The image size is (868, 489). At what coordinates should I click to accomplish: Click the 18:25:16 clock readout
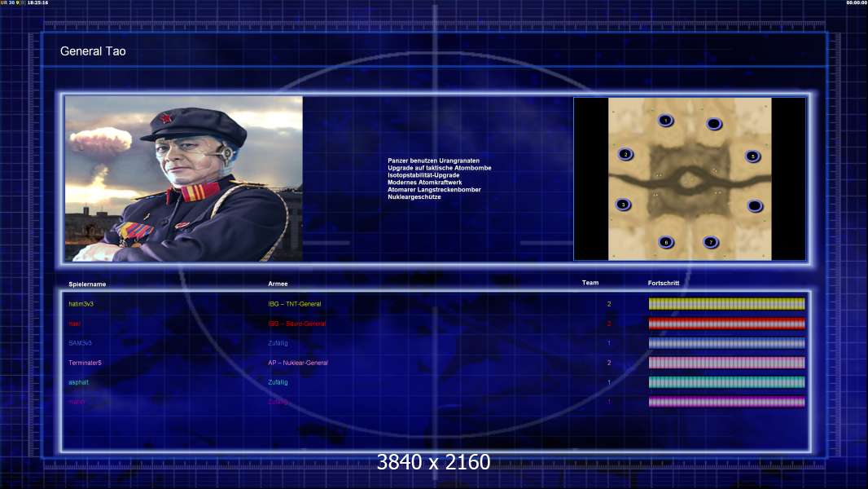coord(37,2)
